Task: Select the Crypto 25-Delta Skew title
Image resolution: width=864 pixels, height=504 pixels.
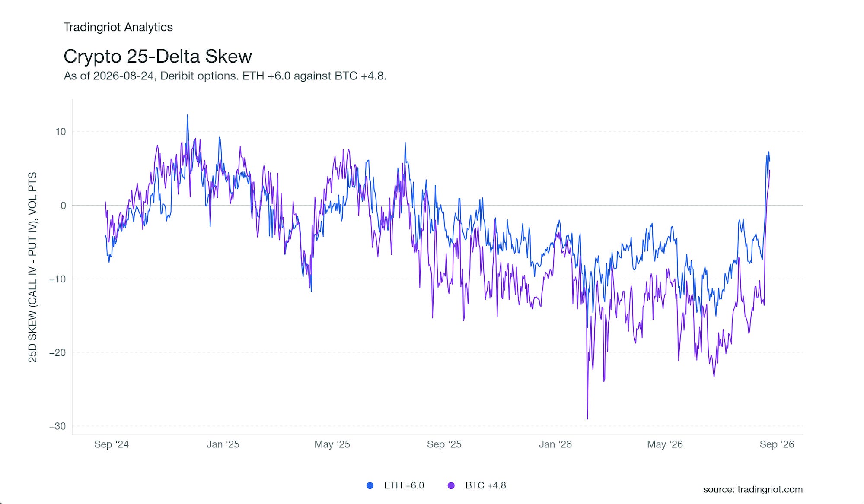Action: [158, 56]
